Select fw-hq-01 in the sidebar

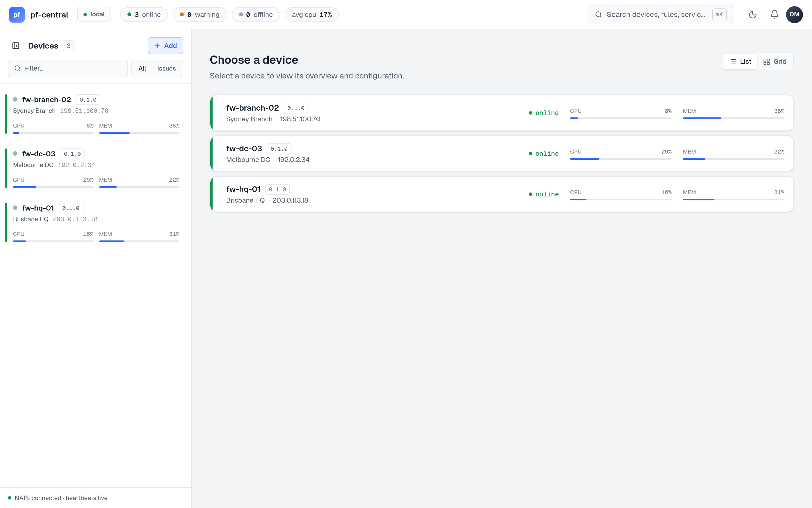click(96, 222)
